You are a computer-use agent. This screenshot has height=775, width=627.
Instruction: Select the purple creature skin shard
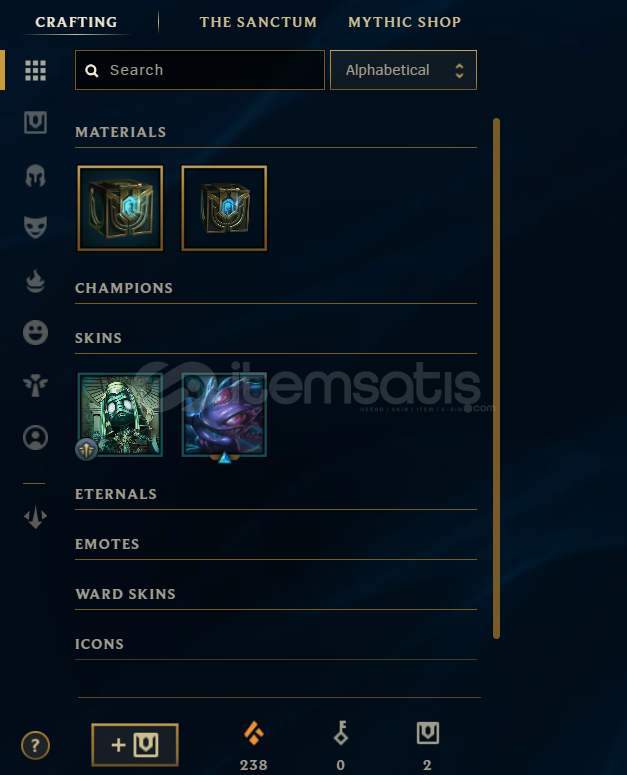pos(224,415)
